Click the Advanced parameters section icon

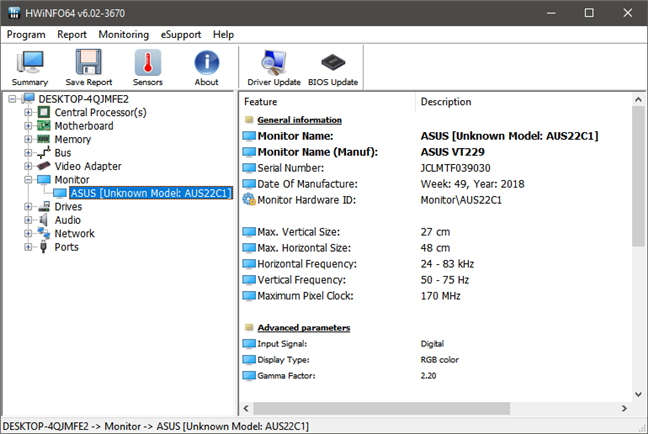coord(249,327)
